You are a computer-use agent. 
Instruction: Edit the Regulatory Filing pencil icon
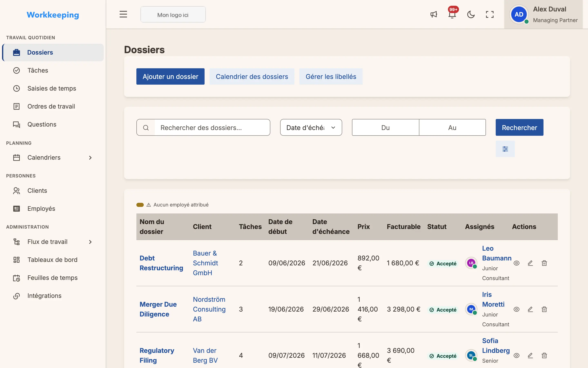point(530,356)
